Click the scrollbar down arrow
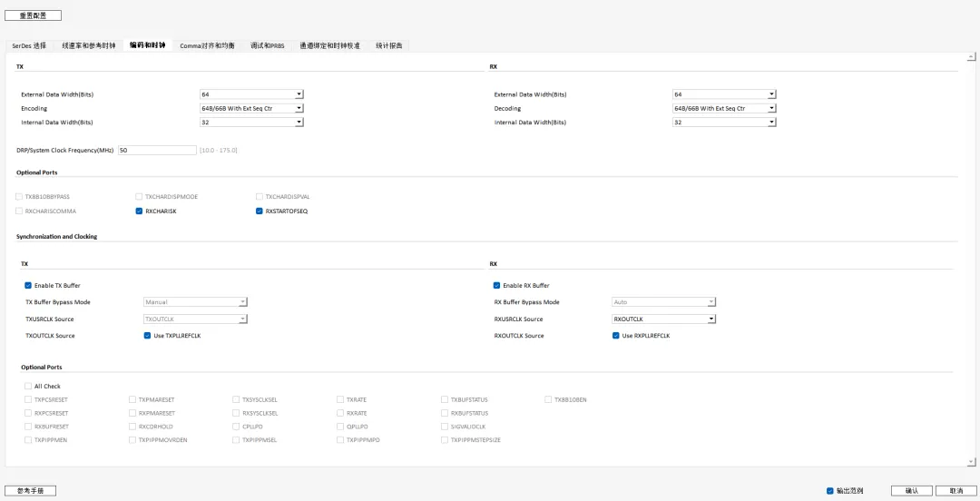This screenshot has height=501, width=980. (x=971, y=462)
